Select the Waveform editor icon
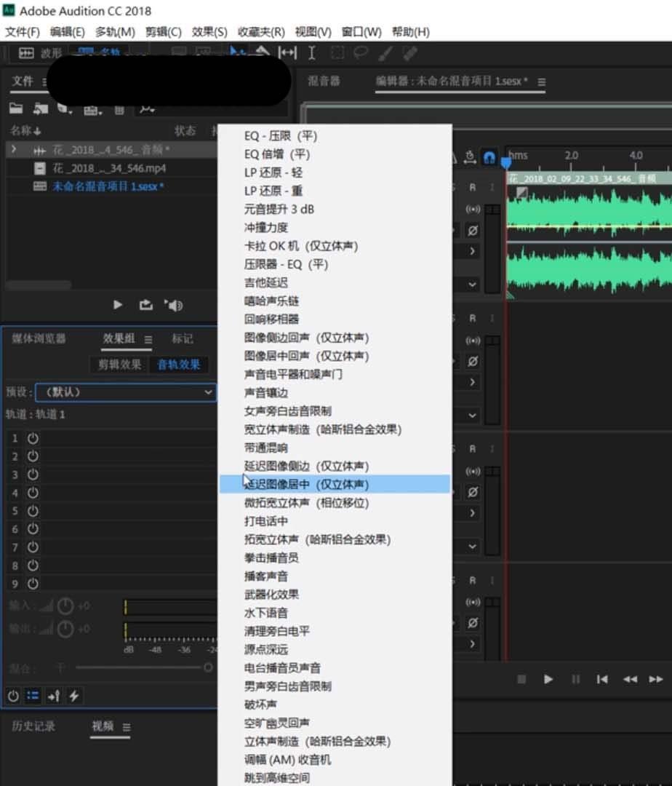Viewport: 672px width, 786px height. point(26,52)
